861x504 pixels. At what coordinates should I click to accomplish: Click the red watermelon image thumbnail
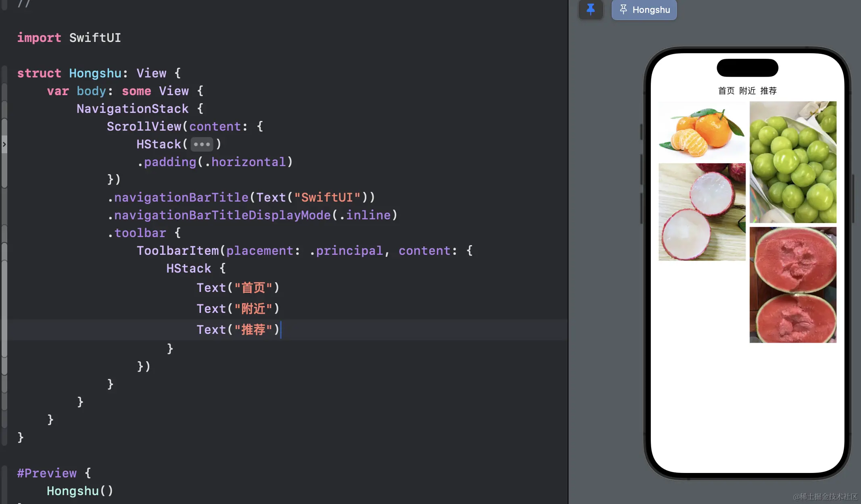pyautogui.click(x=793, y=285)
